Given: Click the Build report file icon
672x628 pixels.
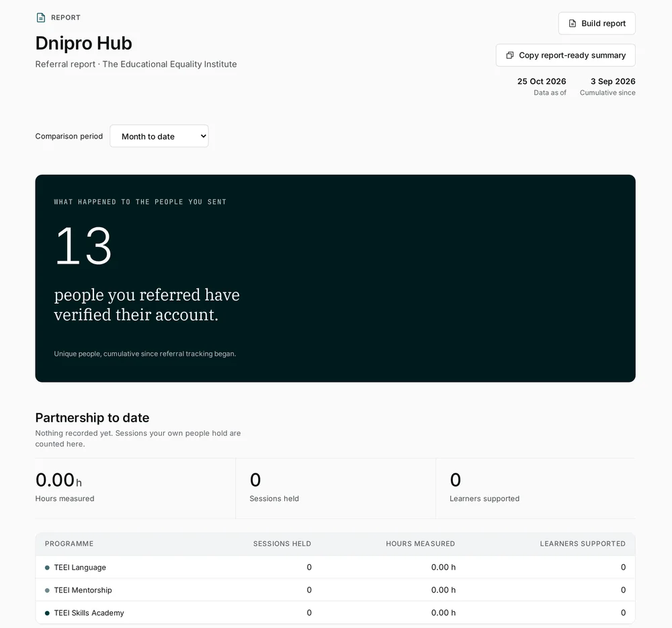Looking at the screenshot, I should coord(572,23).
